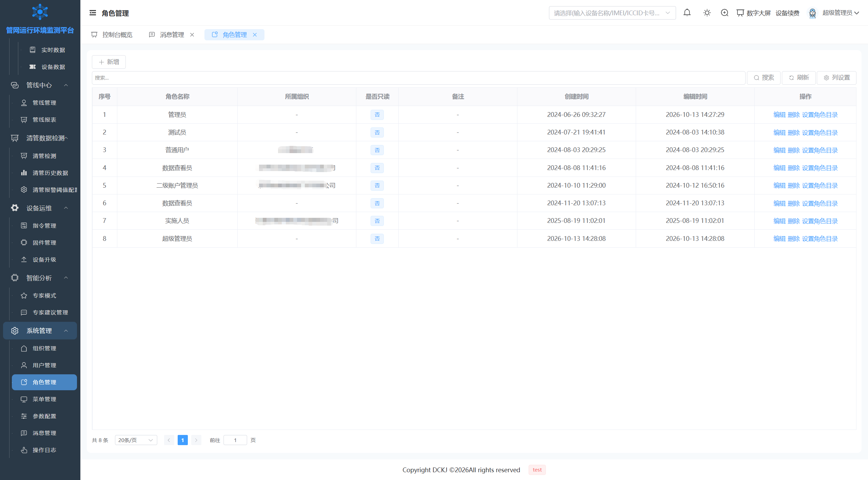868x480 pixels.
Task: Close the 角色管理 tab
Action: (x=255, y=35)
